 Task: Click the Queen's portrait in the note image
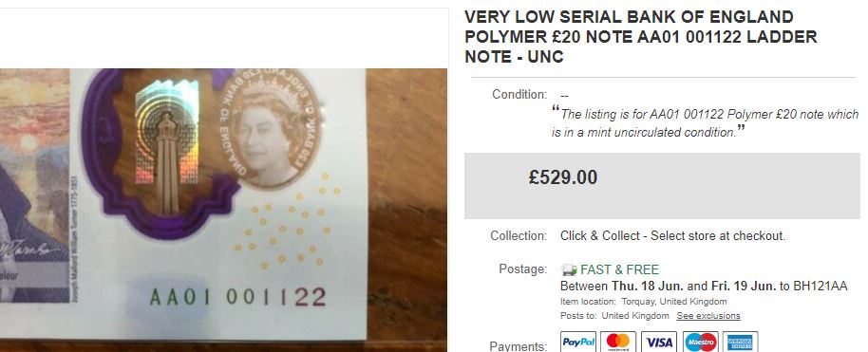[x=268, y=139]
